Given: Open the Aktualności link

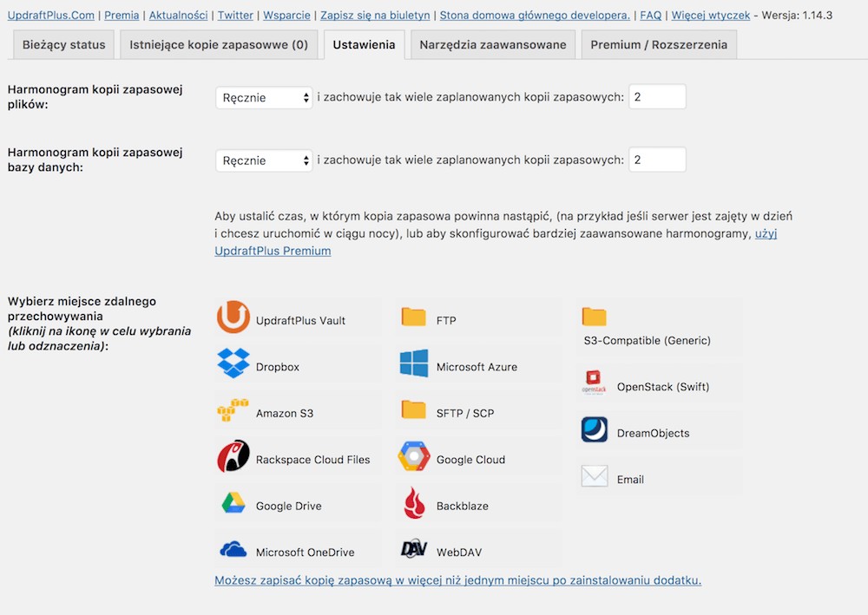Looking at the screenshot, I should [x=178, y=16].
